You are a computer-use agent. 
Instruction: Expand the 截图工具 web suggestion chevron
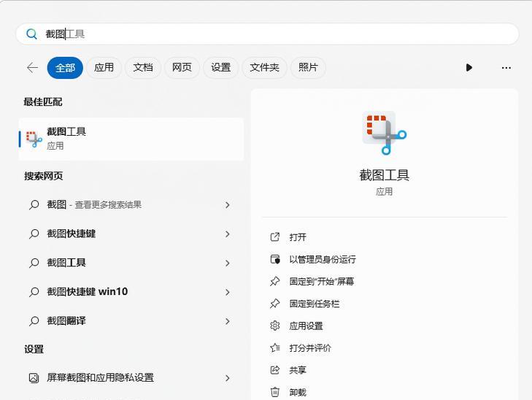[227, 264]
